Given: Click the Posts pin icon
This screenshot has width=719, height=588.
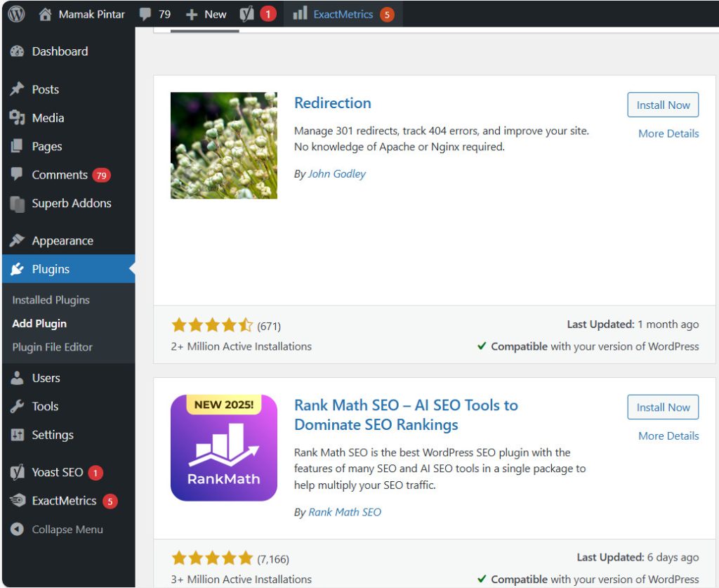Looking at the screenshot, I should [x=17, y=89].
